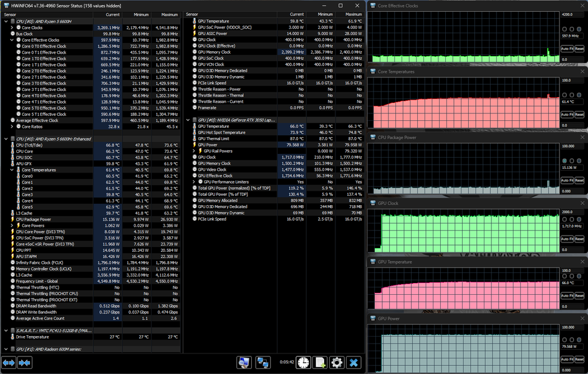Open sensor settings gear icon
Viewport: 588px width, 374px height.
pos(337,362)
